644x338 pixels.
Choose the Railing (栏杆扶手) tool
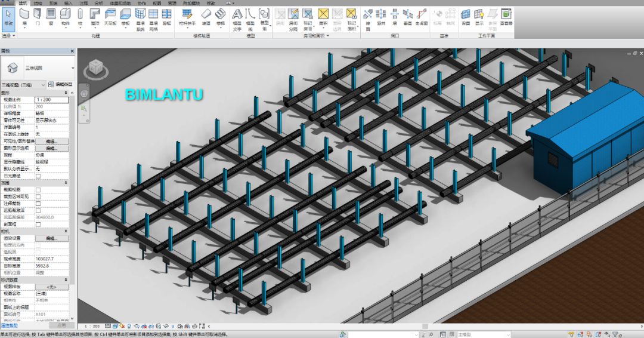point(187,18)
